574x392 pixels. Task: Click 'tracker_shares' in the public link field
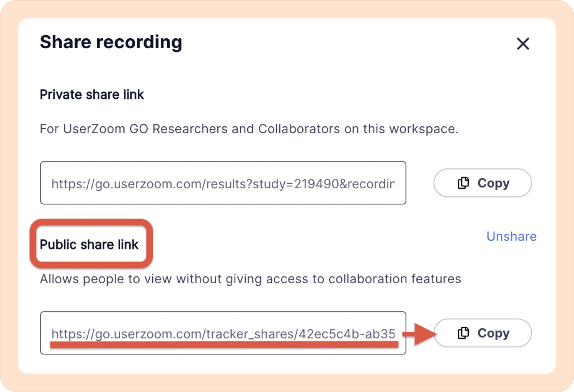[x=250, y=334]
